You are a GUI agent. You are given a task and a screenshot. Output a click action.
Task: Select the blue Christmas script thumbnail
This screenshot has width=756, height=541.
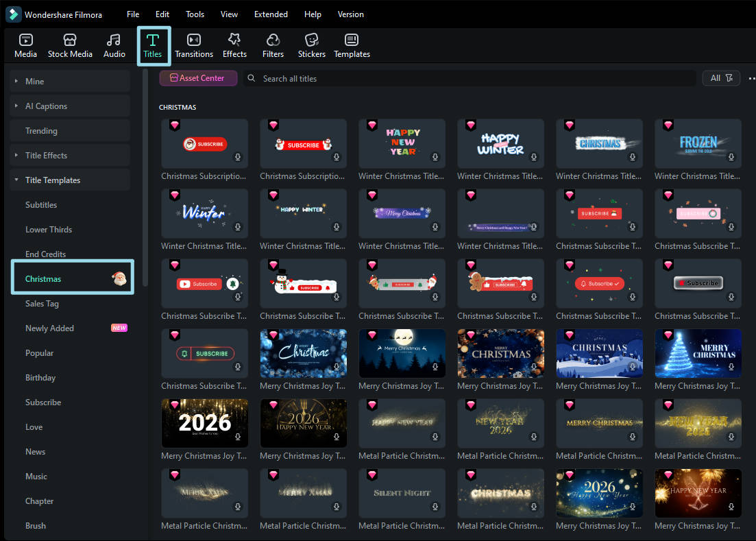(x=303, y=353)
